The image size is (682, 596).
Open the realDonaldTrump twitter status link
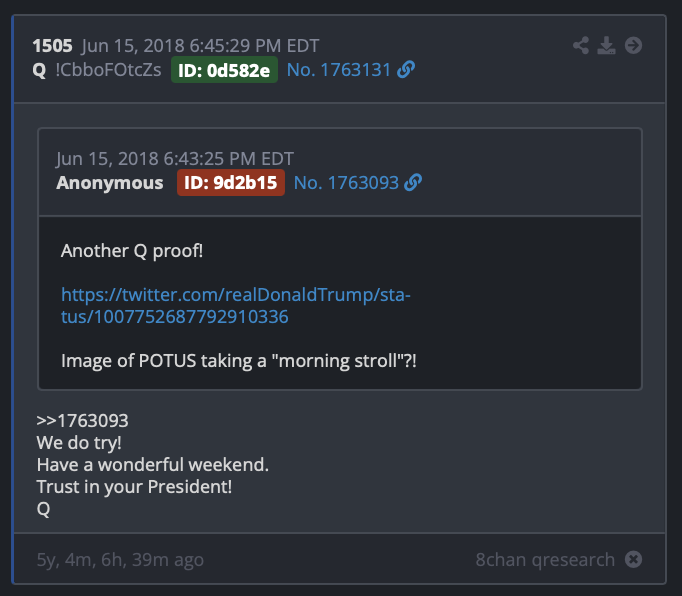click(236, 306)
